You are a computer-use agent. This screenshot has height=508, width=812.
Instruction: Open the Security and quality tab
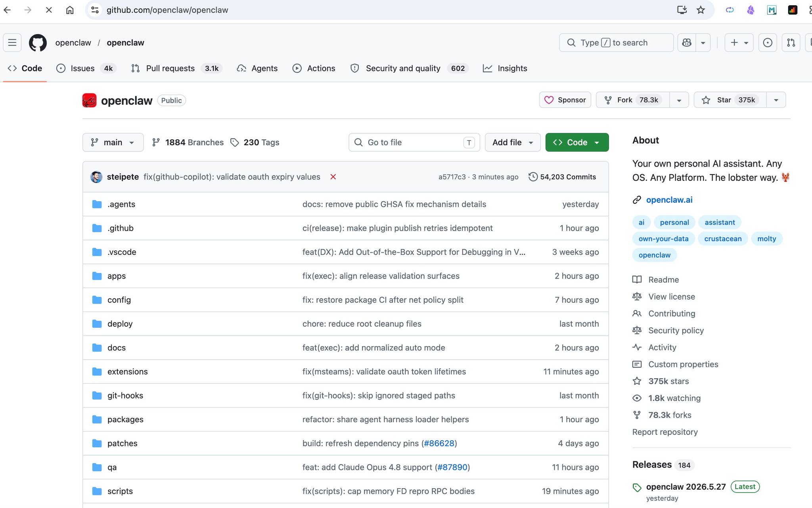(409, 68)
